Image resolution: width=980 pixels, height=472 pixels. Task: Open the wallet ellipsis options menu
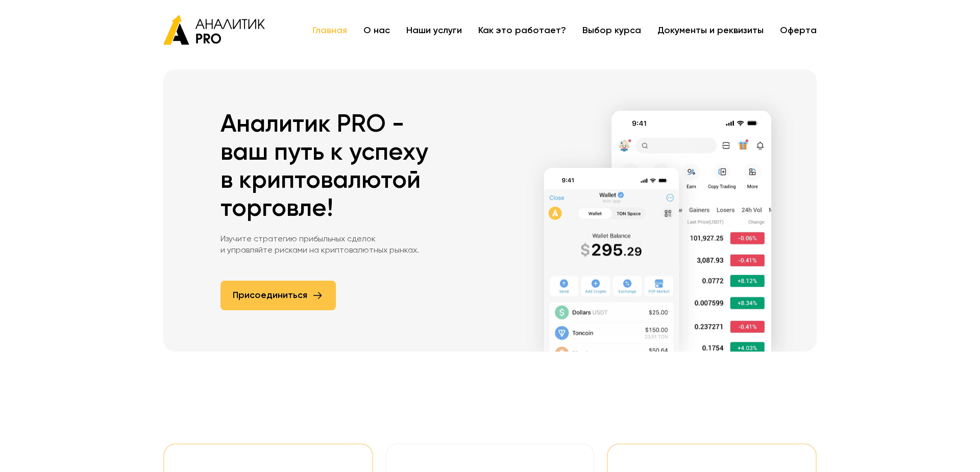pyautogui.click(x=670, y=197)
